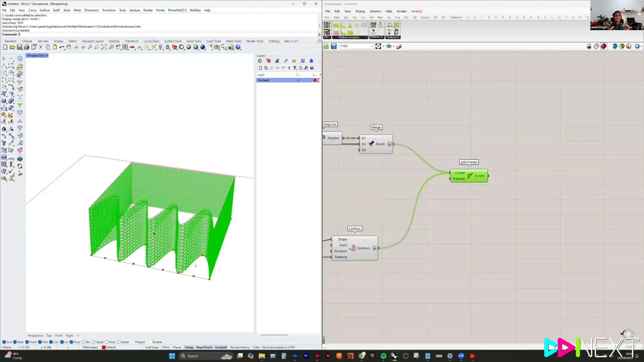Open the Curve menu in Rhino
The width and height of the screenshot is (644, 362).
coord(32,10)
